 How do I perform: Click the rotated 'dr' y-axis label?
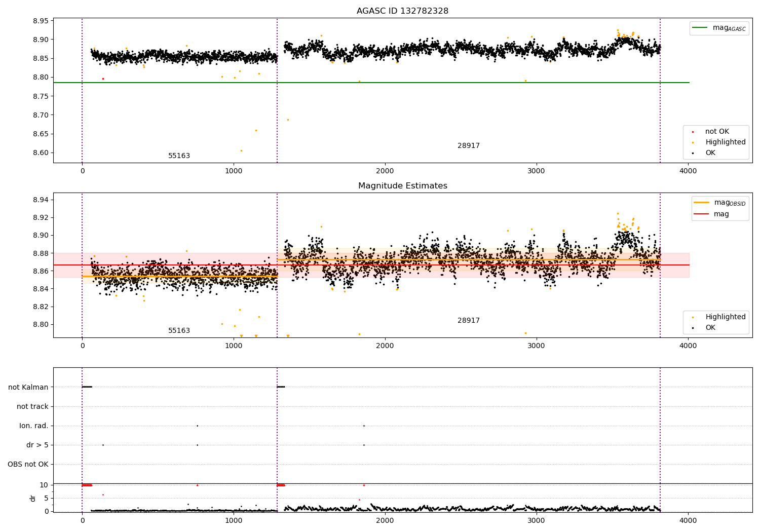[x=33, y=498]
